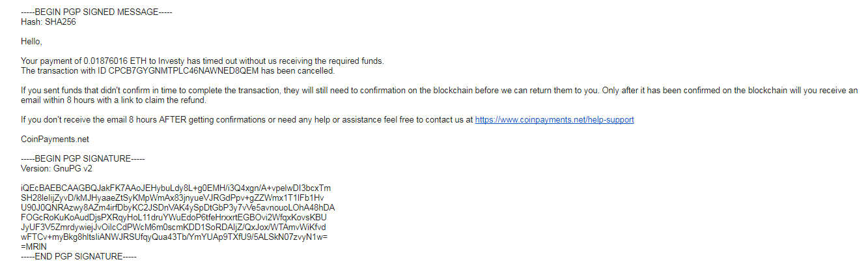Image resolution: width=868 pixels, height=279 pixels.
Task: Click the =MRIN checksum line
Action: (33, 247)
